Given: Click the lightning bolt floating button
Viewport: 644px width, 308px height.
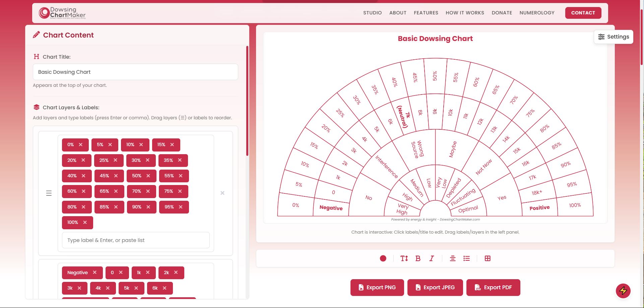Looking at the screenshot, I should [623, 291].
